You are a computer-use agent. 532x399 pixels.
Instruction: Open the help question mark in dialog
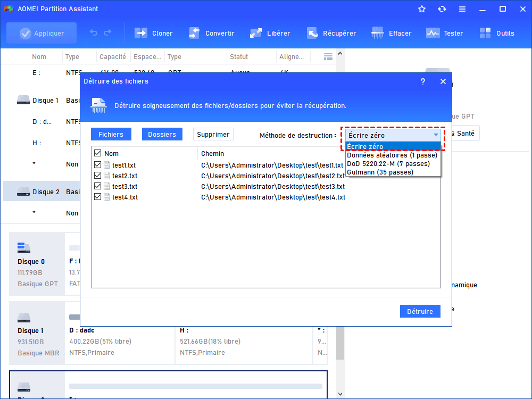pyautogui.click(x=423, y=81)
